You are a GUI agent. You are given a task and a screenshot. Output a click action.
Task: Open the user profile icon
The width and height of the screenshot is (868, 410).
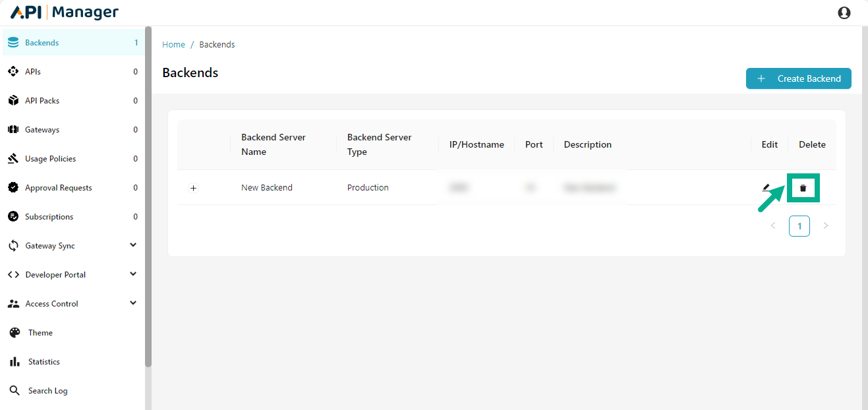[x=844, y=12]
